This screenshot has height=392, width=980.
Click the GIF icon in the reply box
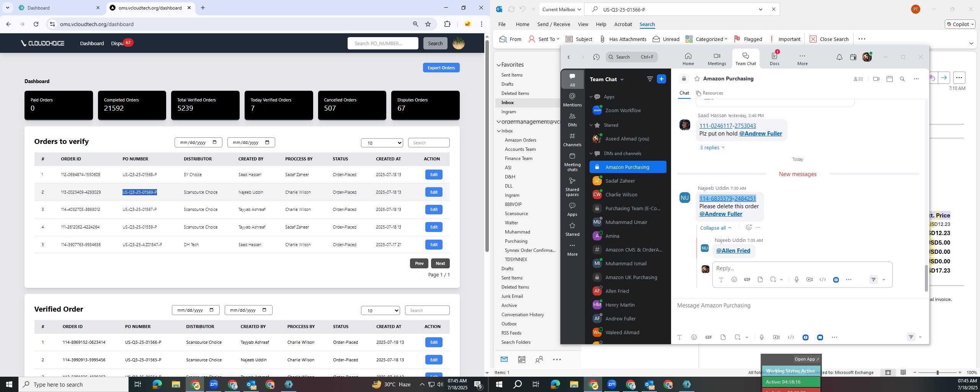pyautogui.click(x=747, y=279)
